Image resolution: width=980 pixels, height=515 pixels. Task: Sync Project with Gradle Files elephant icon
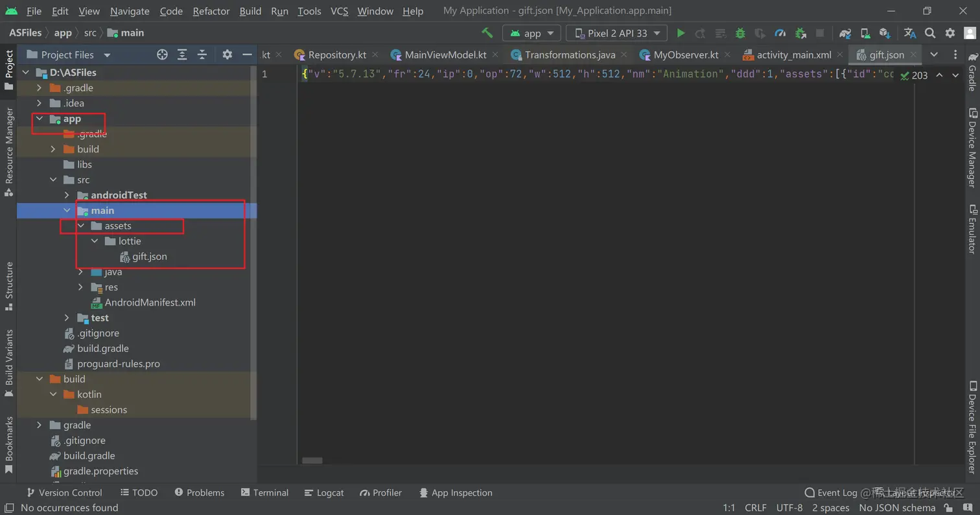tap(845, 33)
